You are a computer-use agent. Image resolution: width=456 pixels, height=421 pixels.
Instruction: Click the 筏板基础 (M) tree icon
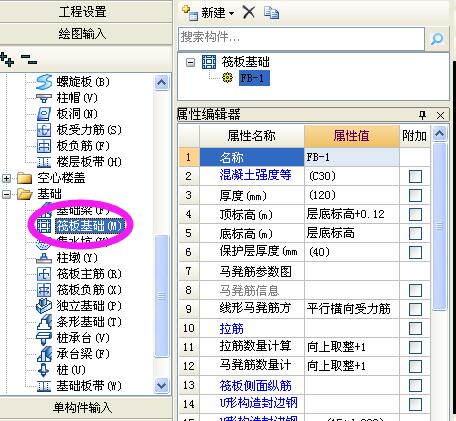click(44, 226)
